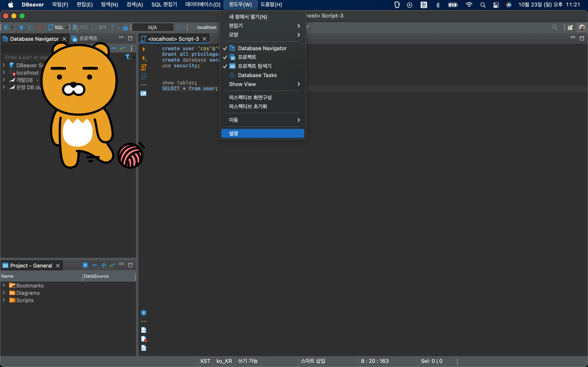588x367 pixels.
Task: Click the execute SQL statement arrow icon
Action: pyautogui.click(x=144, y=49)
